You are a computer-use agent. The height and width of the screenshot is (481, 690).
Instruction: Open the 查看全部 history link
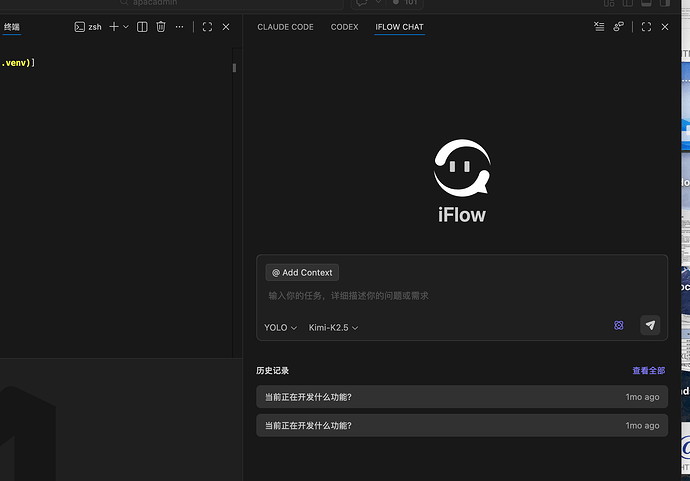point(649,371)
